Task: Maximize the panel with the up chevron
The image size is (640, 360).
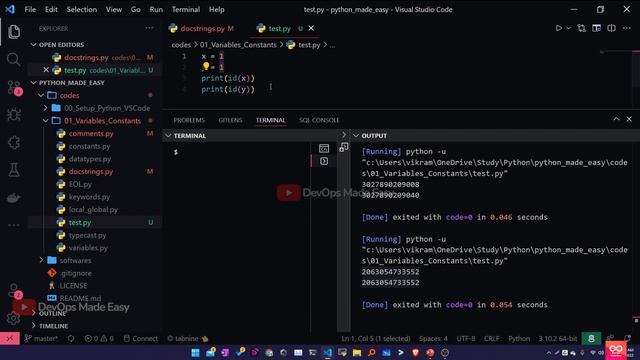Action: pyautogui.click(x=616, y=119)
